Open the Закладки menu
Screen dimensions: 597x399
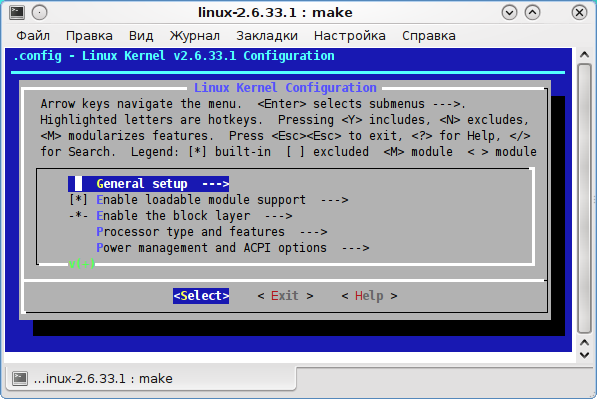tap(267, 36)
